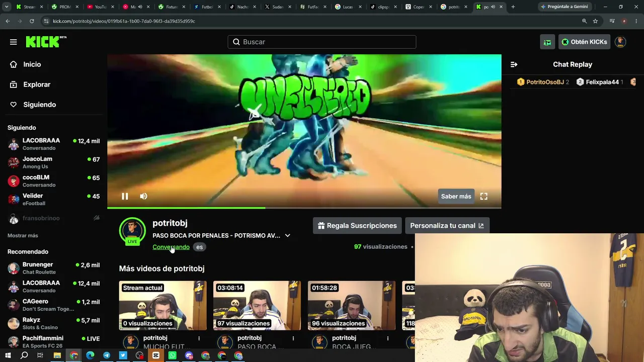Open the zoom magnifier in address bar
Image resolution: width=644 pixels, height=362 pixels.
pyautogui.click(x=584, y=21)
